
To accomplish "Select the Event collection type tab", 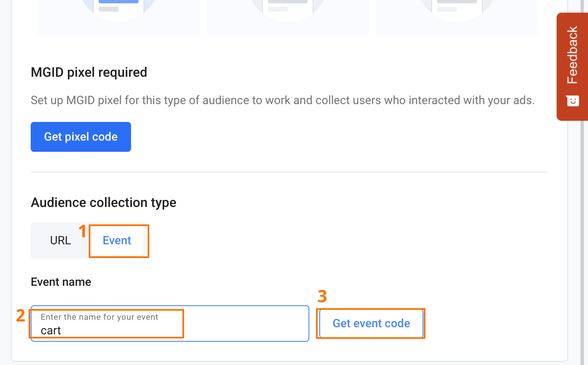I will pos(117,241).
